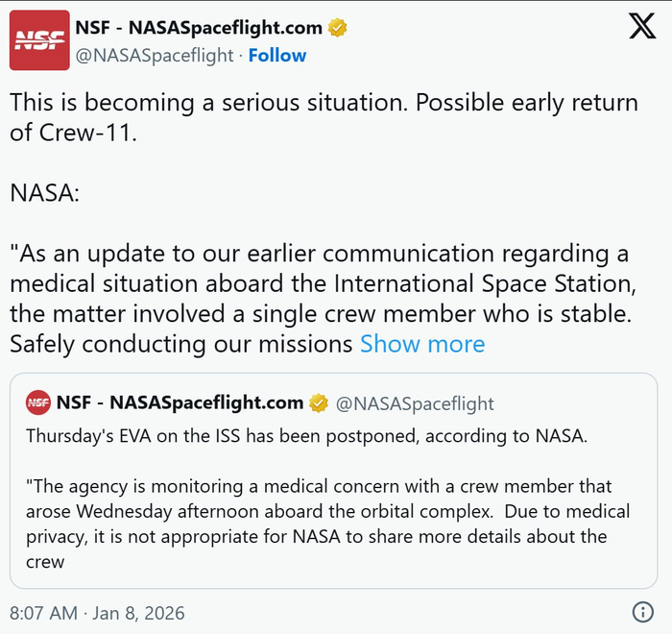The height and width of the screenshot is (634, 672).
Task: Click the @NASASpaceflight handle in the quoted tweet
Action: pyautogui.click(x=414, y=403)
